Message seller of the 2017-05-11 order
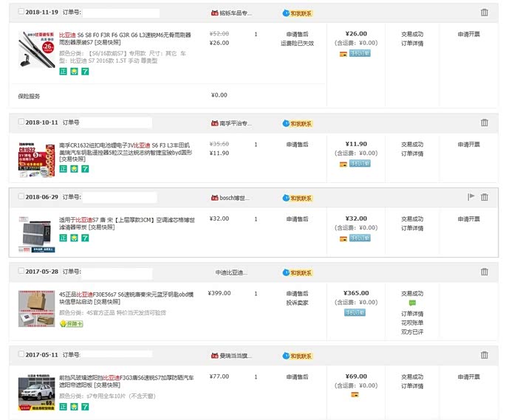Screen dimensions: 517x420 pos(298,354)
